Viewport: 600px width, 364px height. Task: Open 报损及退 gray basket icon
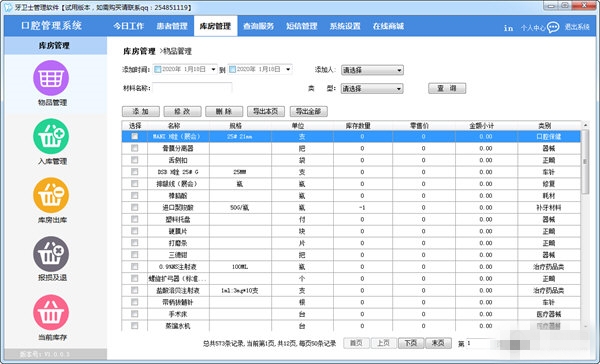[x=51, y=254]
